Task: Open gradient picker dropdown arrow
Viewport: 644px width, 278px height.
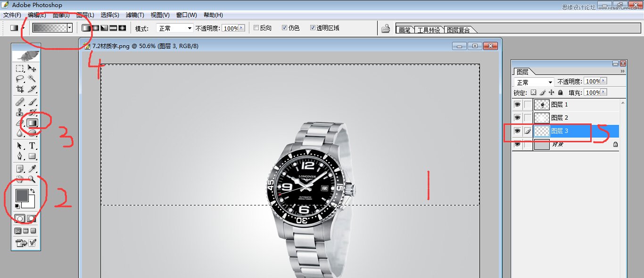Action: [70, 28]
